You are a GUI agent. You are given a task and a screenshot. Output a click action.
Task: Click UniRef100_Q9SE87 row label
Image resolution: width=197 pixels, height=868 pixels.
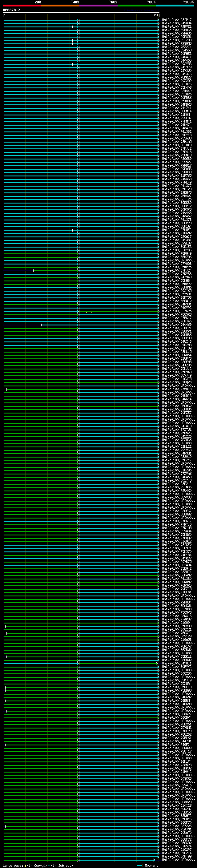[x=176, y=118]
